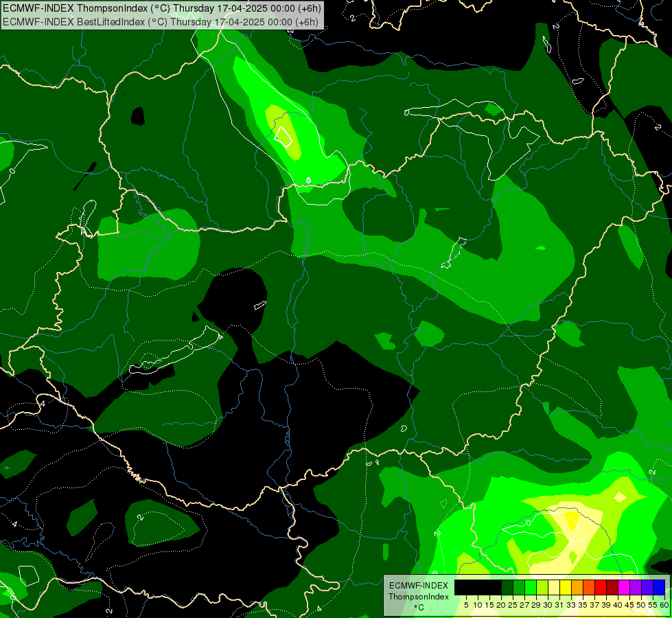Click the dark green legend swatch for 20–25
672x618 pixels.
[507, 587]
